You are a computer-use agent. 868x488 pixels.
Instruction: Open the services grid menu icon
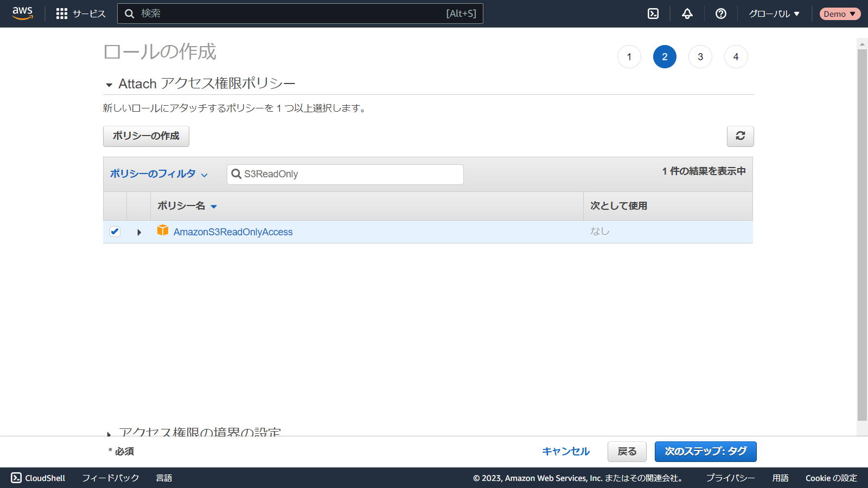pos(62,14)
